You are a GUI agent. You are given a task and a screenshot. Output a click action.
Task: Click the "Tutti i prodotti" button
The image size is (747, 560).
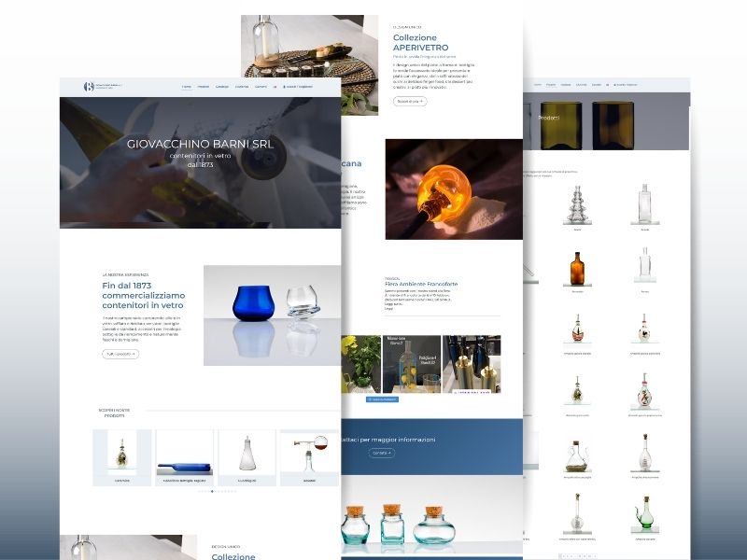pyautogui.click(x=120, y=354)
